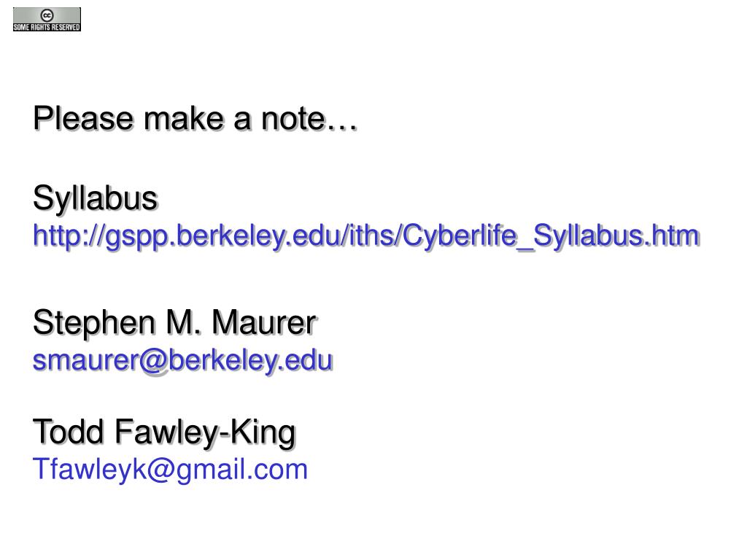Select the name 'Todd Fawley-King'
747x560 pixels.
(164, 432)
